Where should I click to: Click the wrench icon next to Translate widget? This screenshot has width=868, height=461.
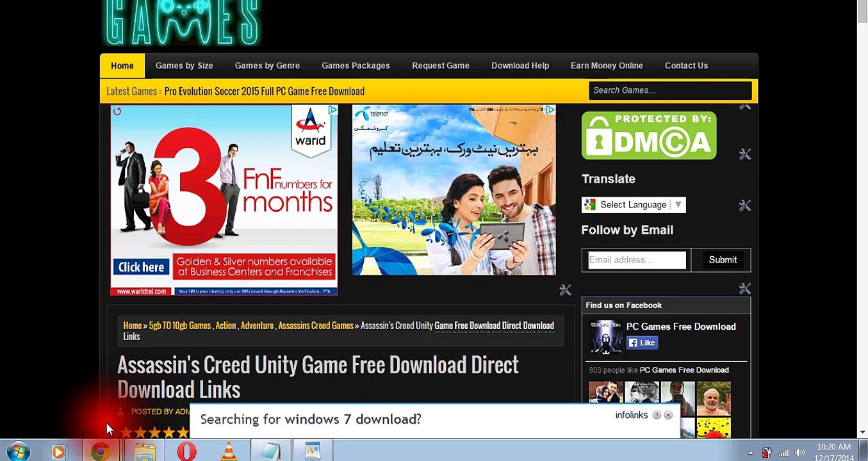pos(744,206)
